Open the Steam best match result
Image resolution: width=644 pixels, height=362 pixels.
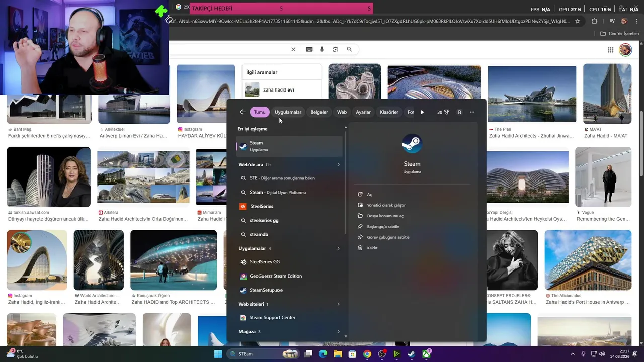(289, 146)
